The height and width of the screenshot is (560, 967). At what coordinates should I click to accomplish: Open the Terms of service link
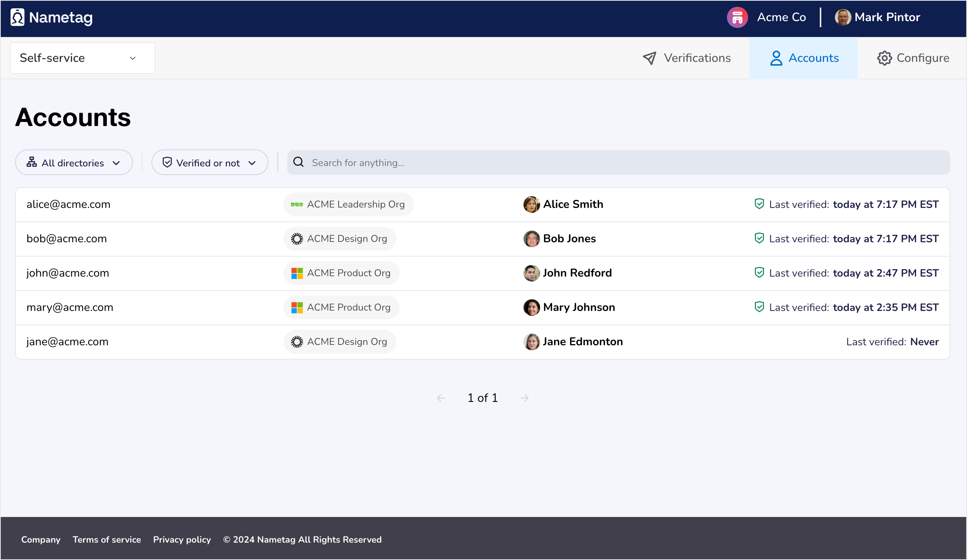[107, 540]
